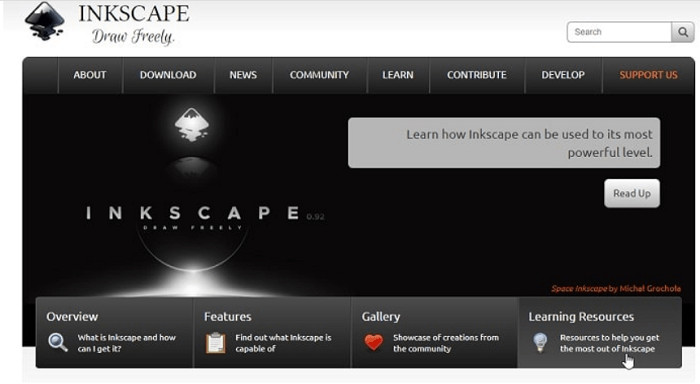Image resolution: width=700 pixels, height=384 pixels.
Task: Click the 'Learn how Inkscape can be used' banner text
Action: click(529, 143)
